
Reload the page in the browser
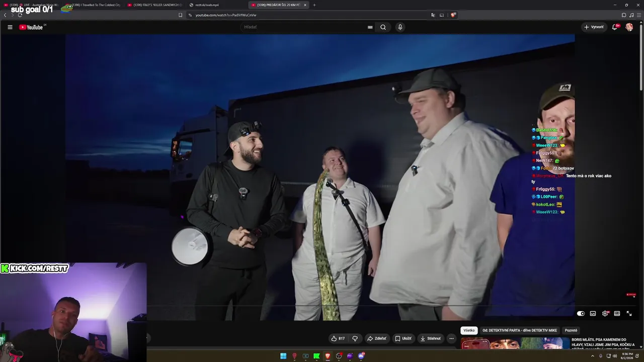click(20, 15)
